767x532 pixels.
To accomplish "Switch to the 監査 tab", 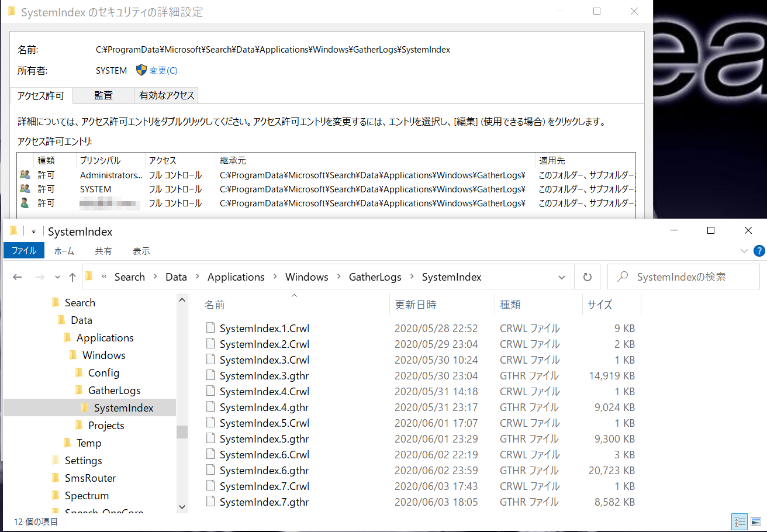I will click(103, 95).
